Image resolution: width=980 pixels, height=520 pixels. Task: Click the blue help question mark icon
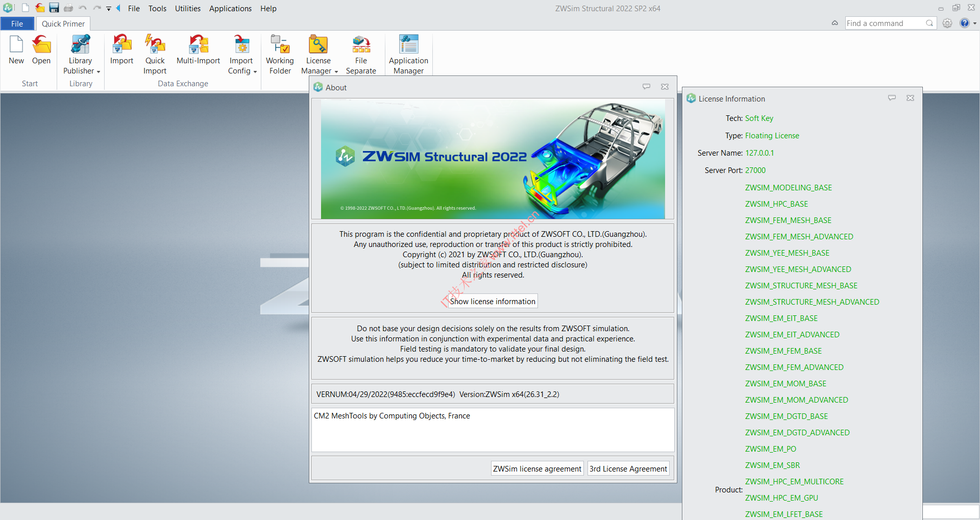point(964,23)
